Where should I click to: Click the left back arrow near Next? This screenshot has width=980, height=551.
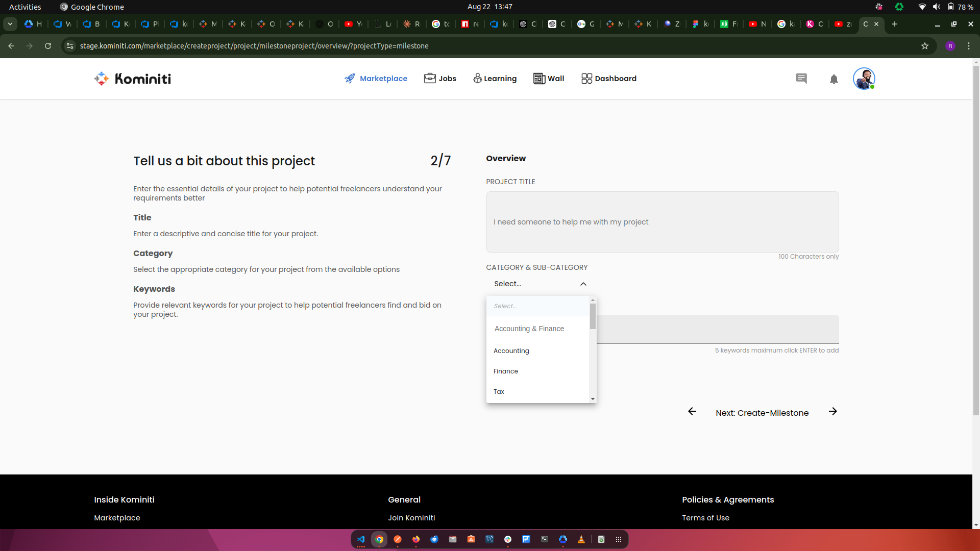click(x=692, y=412)
